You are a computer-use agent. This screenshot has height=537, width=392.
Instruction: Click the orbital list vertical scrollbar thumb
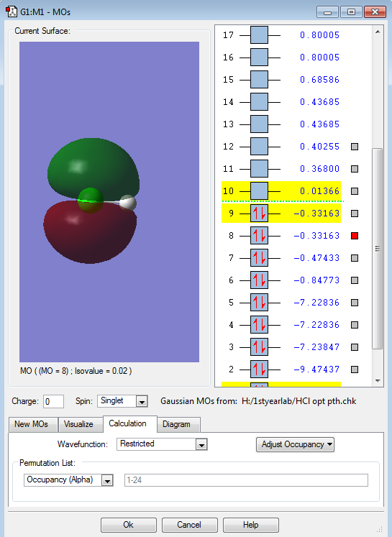point(378,249)
